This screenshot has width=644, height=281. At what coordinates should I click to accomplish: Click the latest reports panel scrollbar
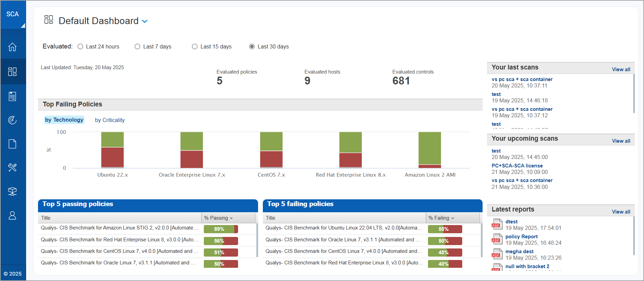coord(634,236)
